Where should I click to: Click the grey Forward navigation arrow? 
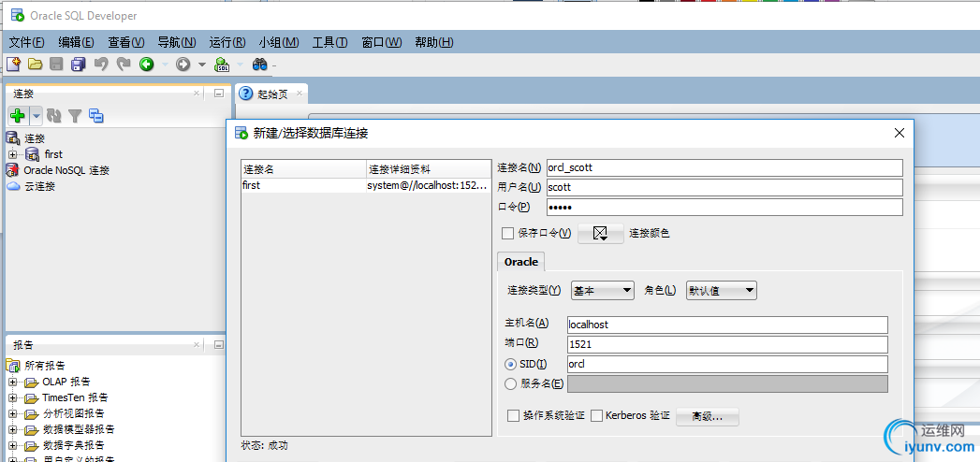183,64
